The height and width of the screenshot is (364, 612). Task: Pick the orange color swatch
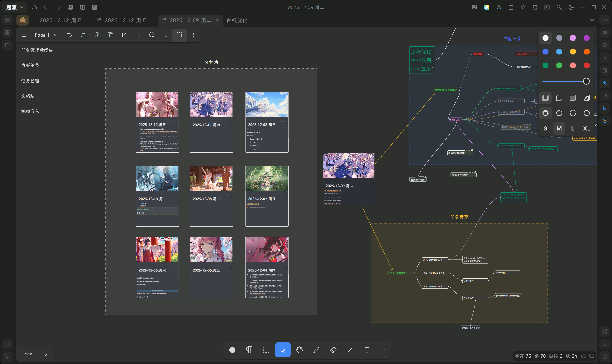[587, 51]
